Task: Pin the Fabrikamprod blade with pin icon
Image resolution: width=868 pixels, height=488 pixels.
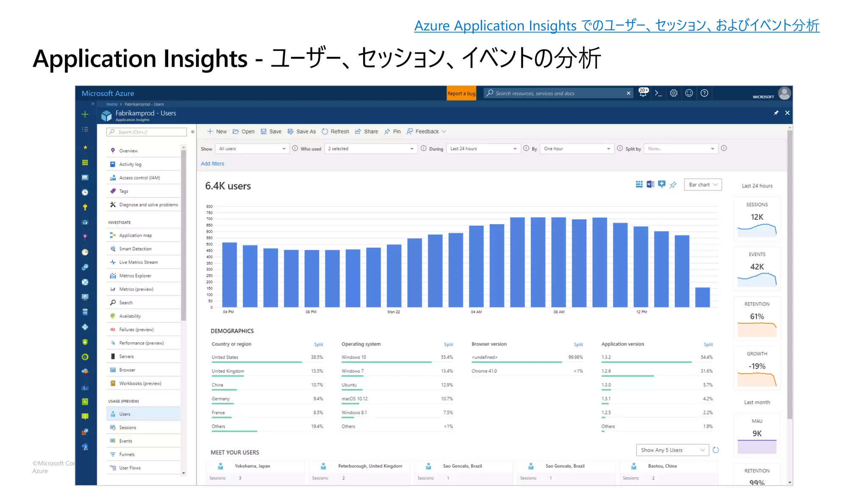Action: [776, 113]
